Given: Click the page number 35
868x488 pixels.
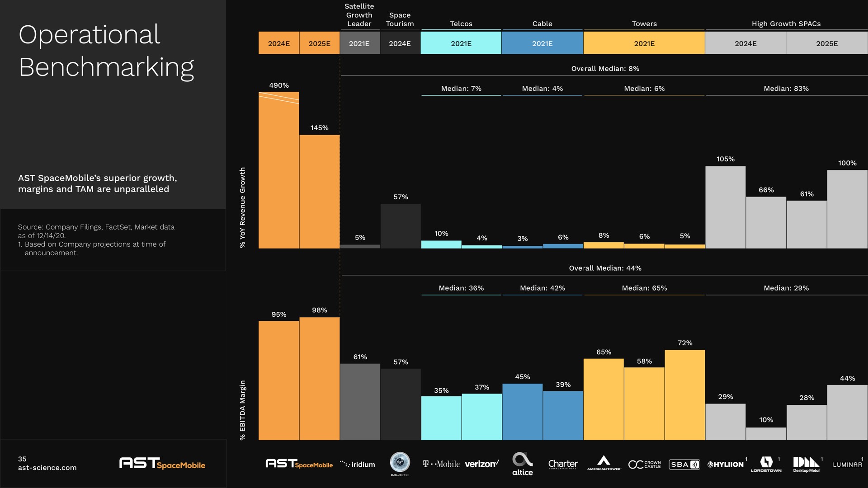Looking at the screenshot, I should click(x=22, y=459).
